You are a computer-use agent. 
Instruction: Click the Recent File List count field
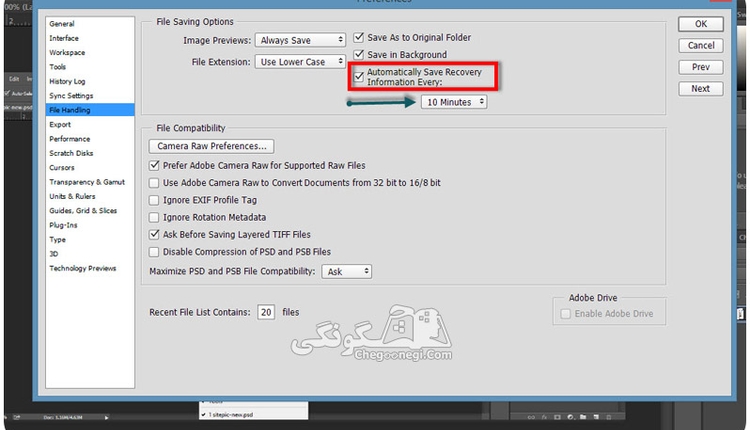tap(266, 312)
